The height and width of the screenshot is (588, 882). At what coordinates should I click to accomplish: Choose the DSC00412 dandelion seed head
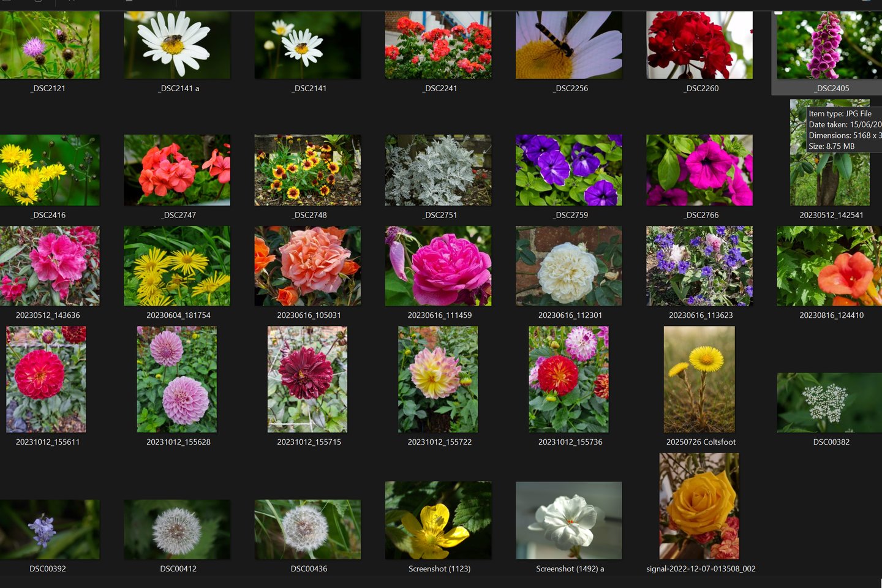tap(177, 529)
